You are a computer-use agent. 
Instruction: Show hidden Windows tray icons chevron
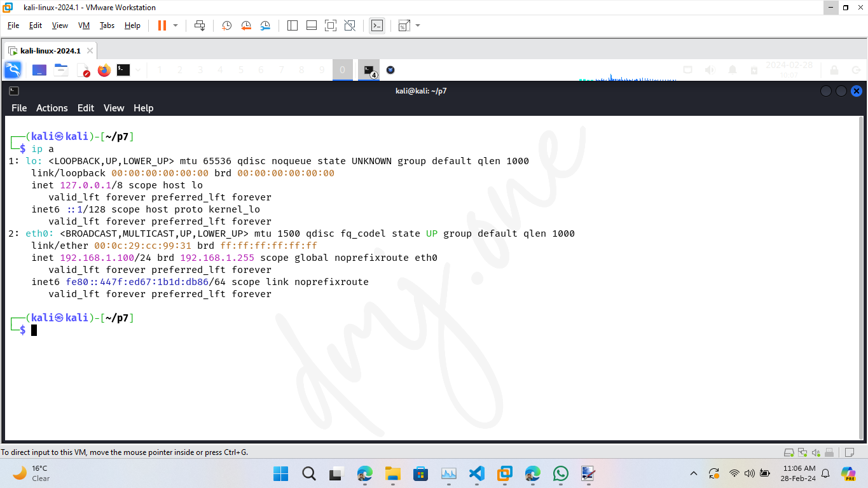[x=694, y=473]
